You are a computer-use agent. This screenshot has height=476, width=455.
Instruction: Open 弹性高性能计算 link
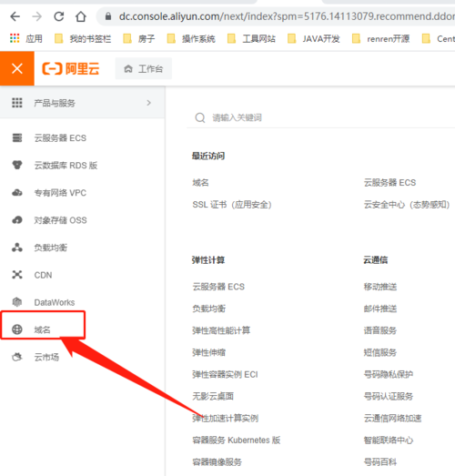221,330
